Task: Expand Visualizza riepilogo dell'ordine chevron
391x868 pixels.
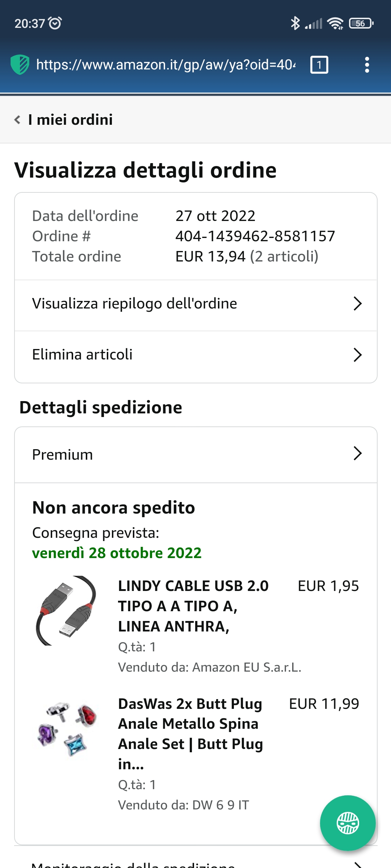Action: point(357,304)
